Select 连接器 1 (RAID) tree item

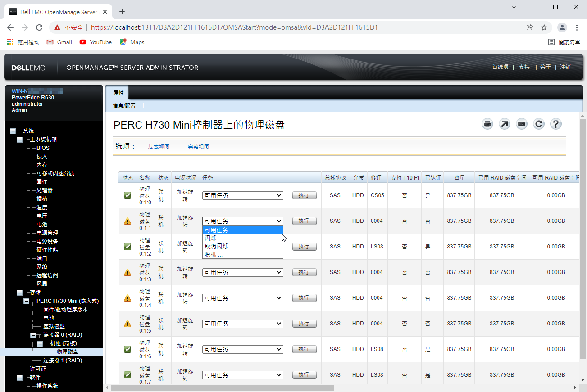coord(63,360)
